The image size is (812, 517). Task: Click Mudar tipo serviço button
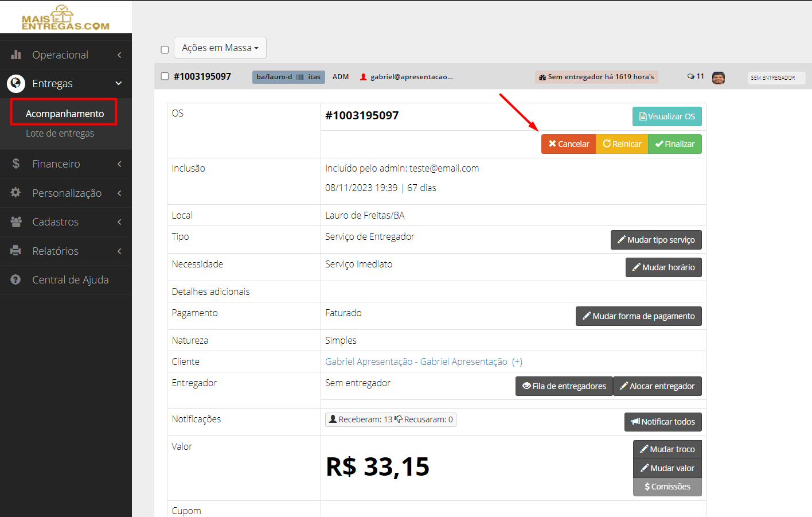(x=656, y=240)
